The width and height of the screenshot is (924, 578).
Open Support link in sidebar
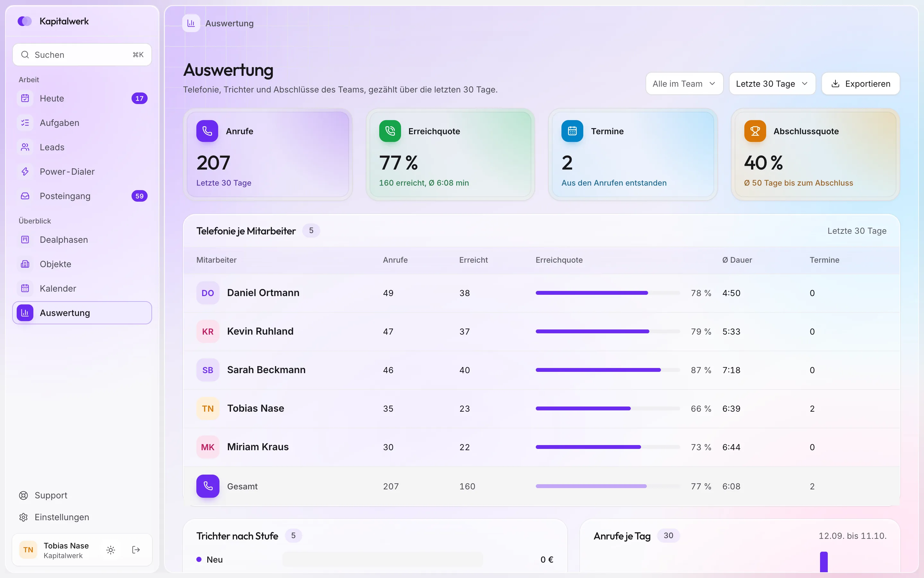(x=82, y=495)
